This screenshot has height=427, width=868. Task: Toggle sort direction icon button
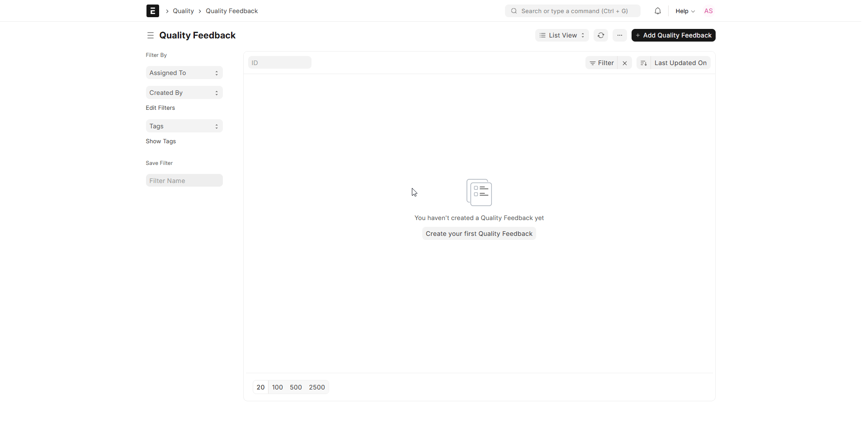(643, 63)
